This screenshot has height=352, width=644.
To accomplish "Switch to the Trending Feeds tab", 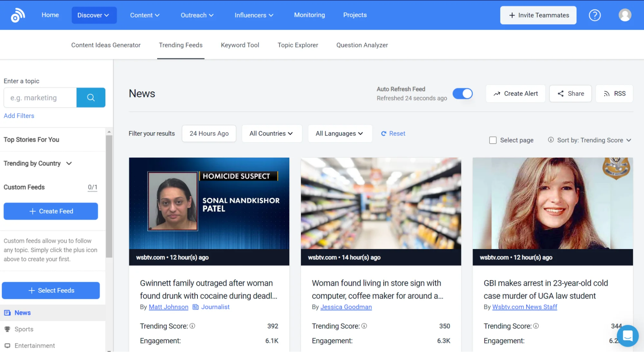I will 180,45.
